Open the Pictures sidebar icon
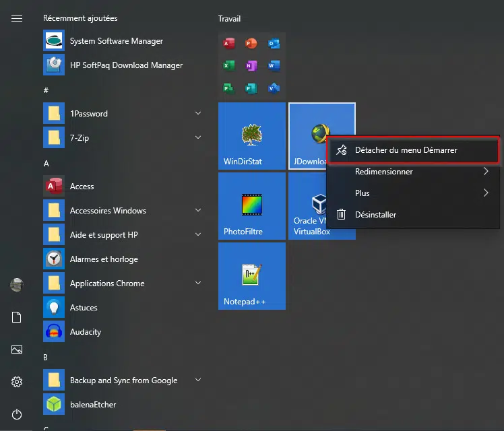Viewport: 504px width, 431px height. [x=17, y=350]
